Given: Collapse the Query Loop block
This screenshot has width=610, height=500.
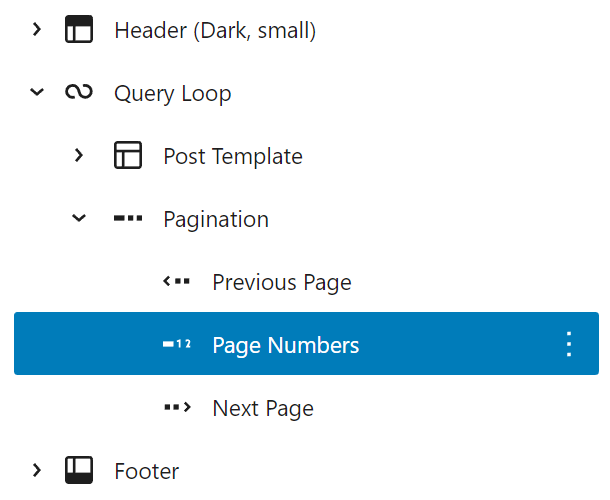Looking at the screenshot, I should coord(37,93).
